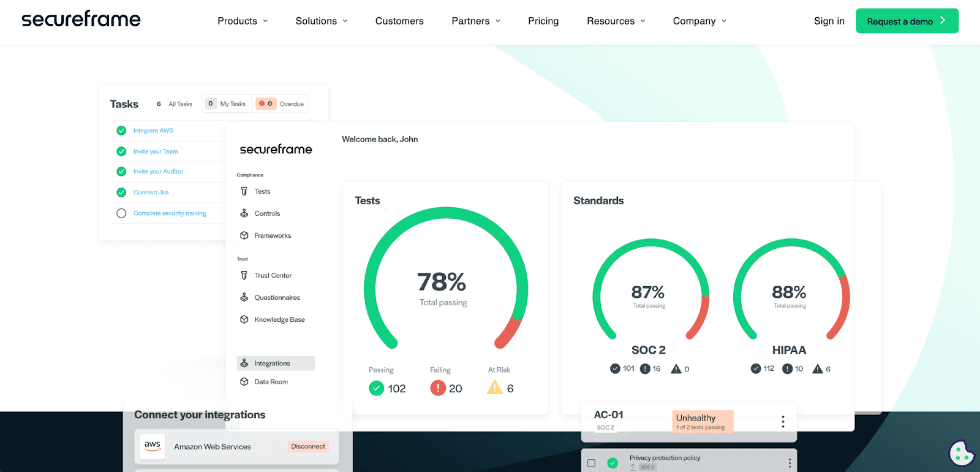980x472 pixels.
Task: Open the Complete security training link
Action: (170, 213)
